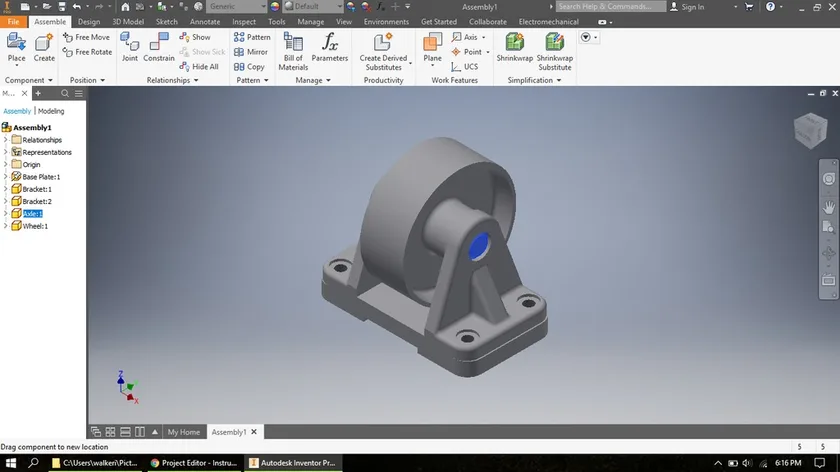Select the Free Move tool
Screen dimensions: 840x472
(x=86, y=37)
